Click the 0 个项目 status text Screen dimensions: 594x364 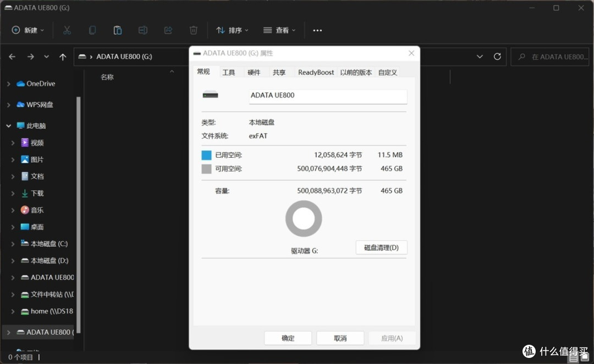pyautogui.click(x=20, y=357)
